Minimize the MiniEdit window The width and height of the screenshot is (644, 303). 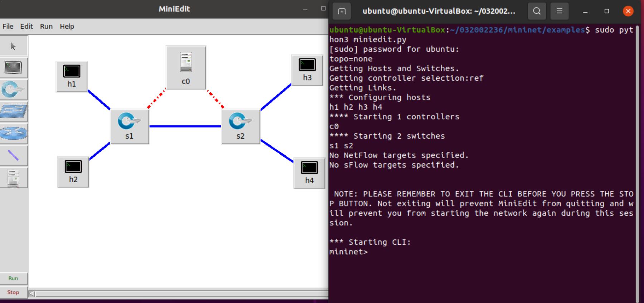point(305,9)
